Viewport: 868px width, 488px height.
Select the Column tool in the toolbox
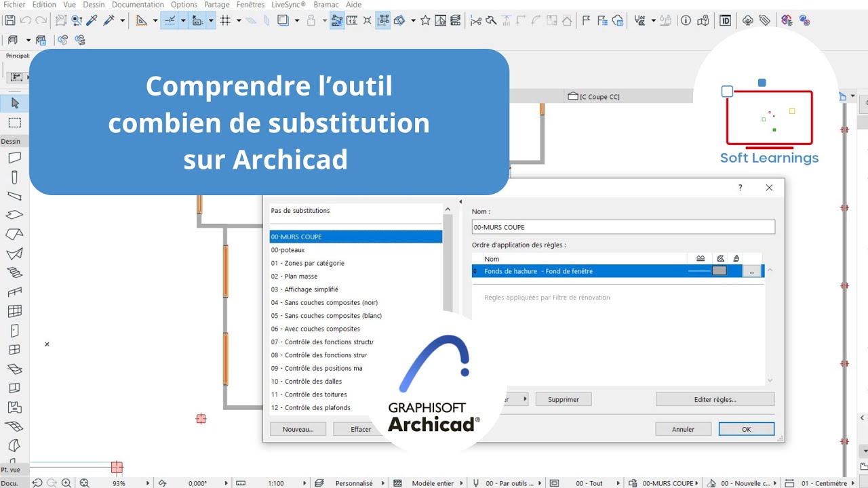pyautogui.click(x=15, y=178)
